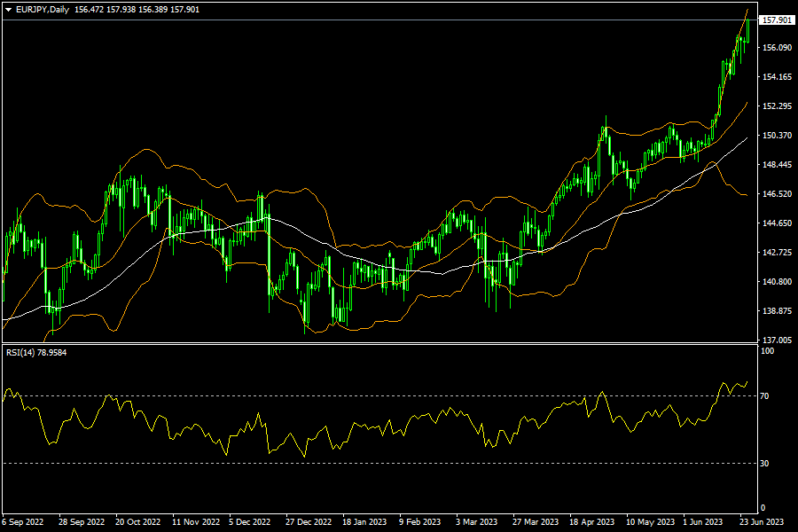Click the 142.725 price axis label
The image size is (798, 532).
[x=777, y=253]
